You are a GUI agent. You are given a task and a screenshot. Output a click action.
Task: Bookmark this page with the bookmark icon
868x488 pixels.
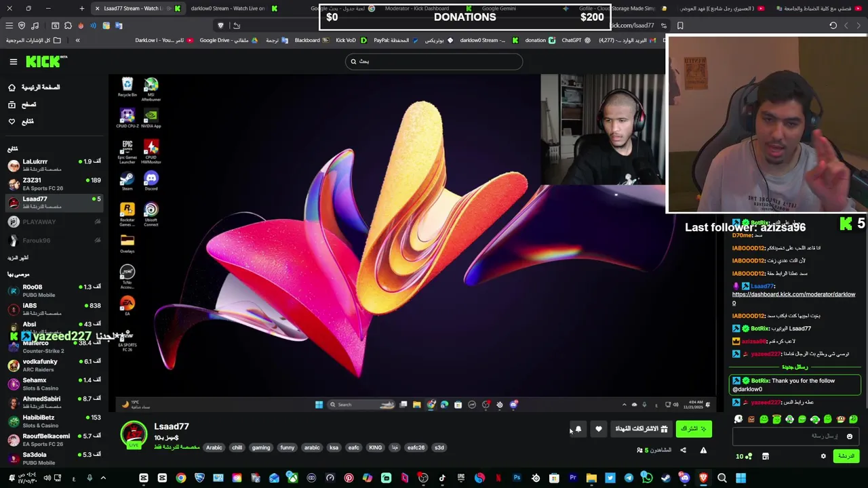click(x=680, y=26)
